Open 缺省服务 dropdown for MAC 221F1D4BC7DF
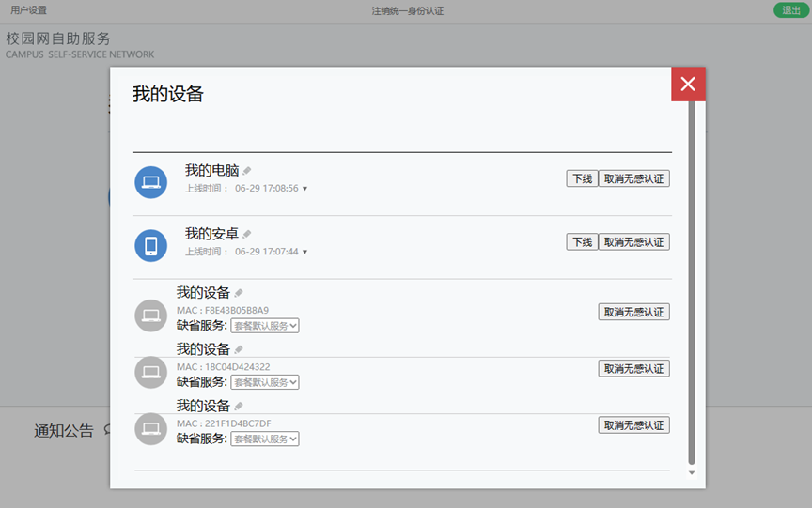The height and width of the screenshot is (508, 812). point(265,439)
